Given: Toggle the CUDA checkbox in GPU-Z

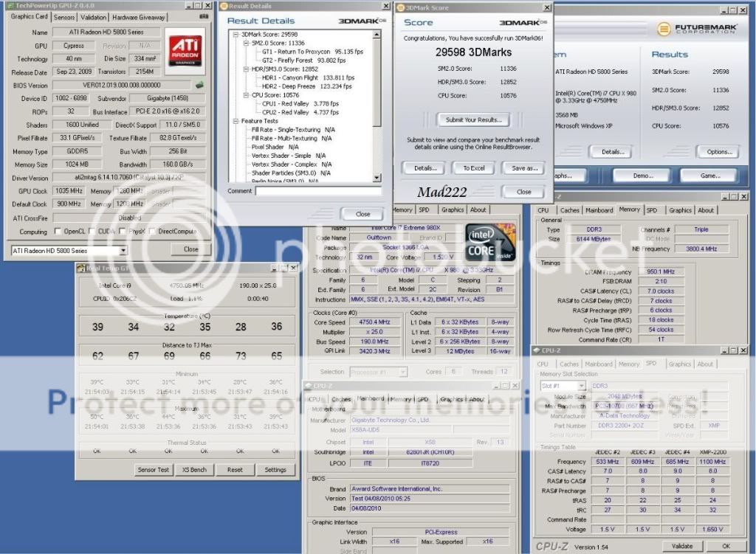Looking at the screenshot, I should click(x=92, y=231).
